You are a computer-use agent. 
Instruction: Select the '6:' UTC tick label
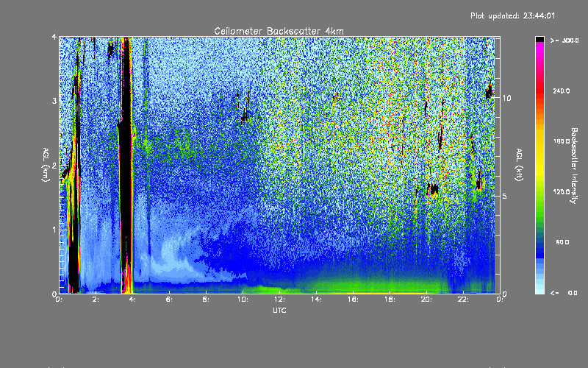point(169,300)
